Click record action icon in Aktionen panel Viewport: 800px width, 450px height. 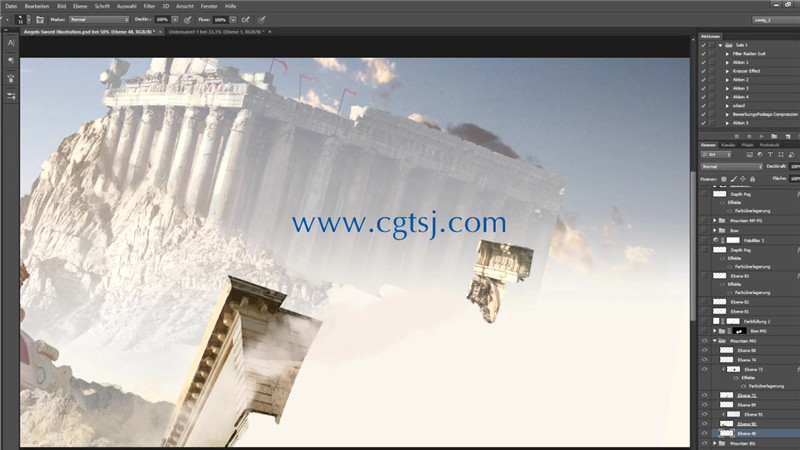pos(749,136)
